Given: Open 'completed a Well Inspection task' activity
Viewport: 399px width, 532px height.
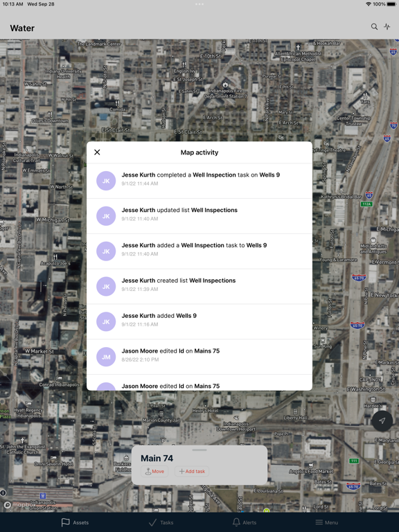Looking at the screenshot, I should coord(199,181).
